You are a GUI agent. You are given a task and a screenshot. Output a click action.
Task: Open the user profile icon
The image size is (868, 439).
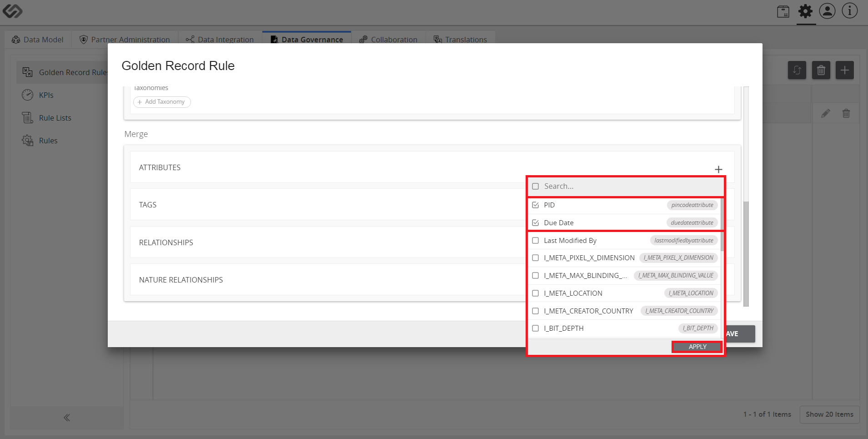[x=827, y=11]
